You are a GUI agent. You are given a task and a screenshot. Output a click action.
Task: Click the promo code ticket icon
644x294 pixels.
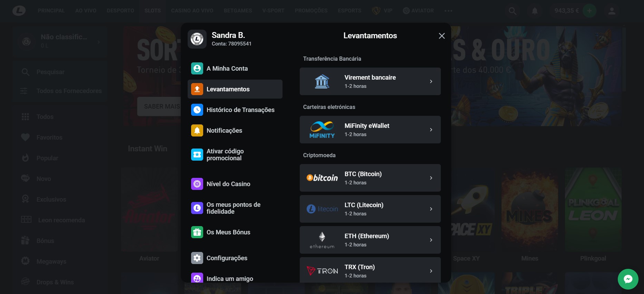point(197,154)
